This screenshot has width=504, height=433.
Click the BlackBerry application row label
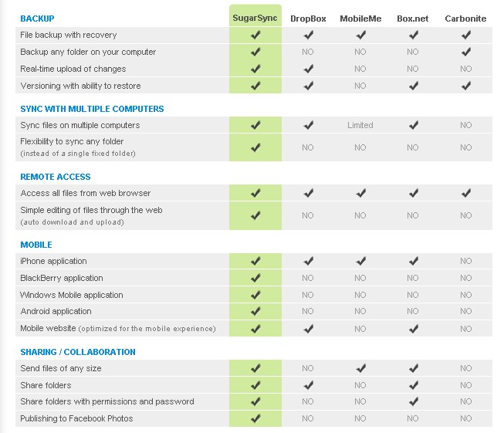[x=61, y=278]
